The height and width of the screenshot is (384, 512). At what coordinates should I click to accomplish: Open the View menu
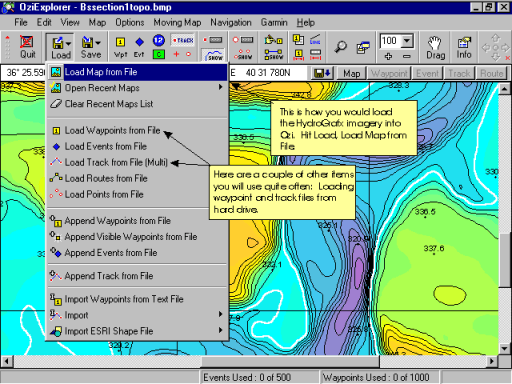click(70, 22)
